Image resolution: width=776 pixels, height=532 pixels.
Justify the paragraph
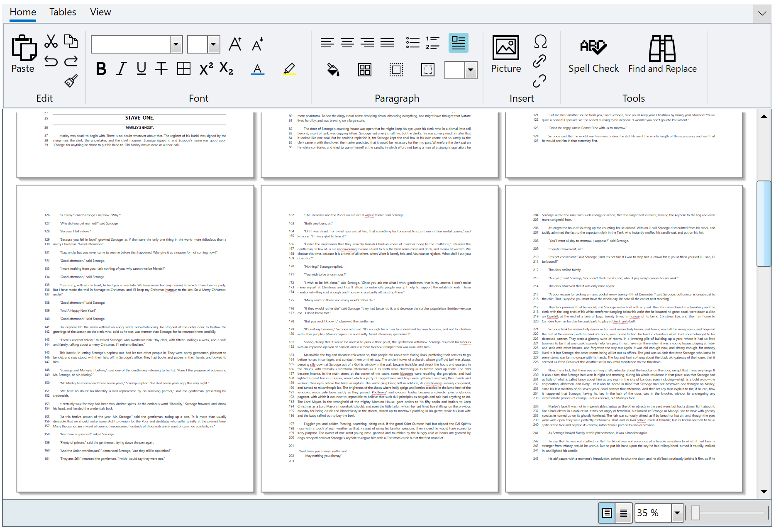387,43
